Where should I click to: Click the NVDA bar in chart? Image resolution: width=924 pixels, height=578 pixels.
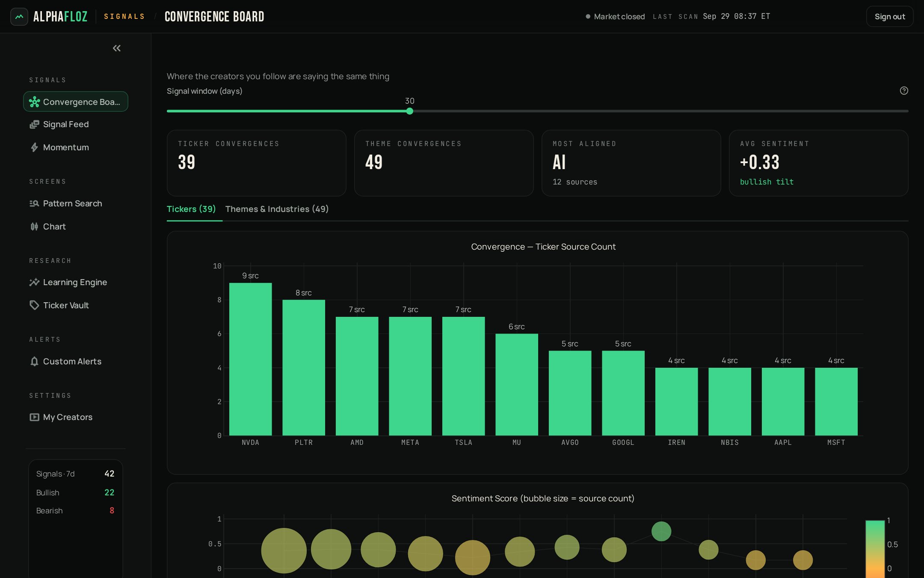click(251, 359)
